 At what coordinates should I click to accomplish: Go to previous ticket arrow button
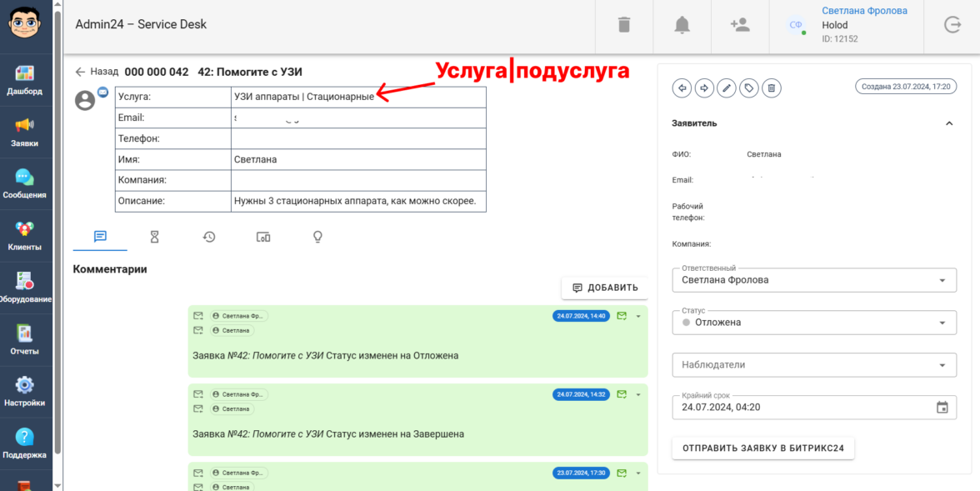coord(682,88)
